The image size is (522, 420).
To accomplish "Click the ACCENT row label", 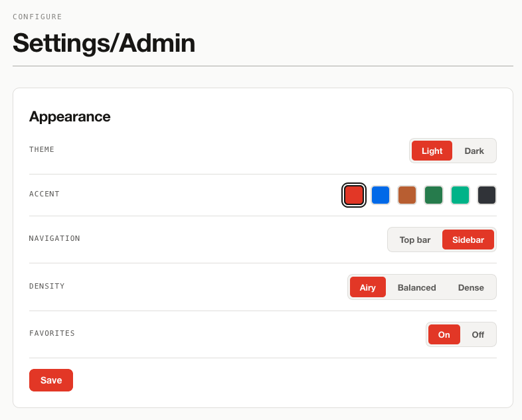I will click(44, 194).
